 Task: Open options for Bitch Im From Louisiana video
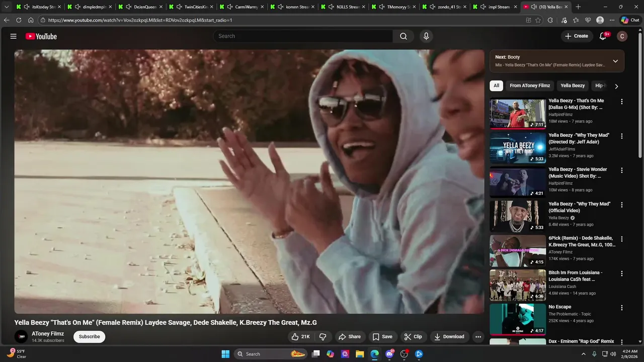point(622,274)
